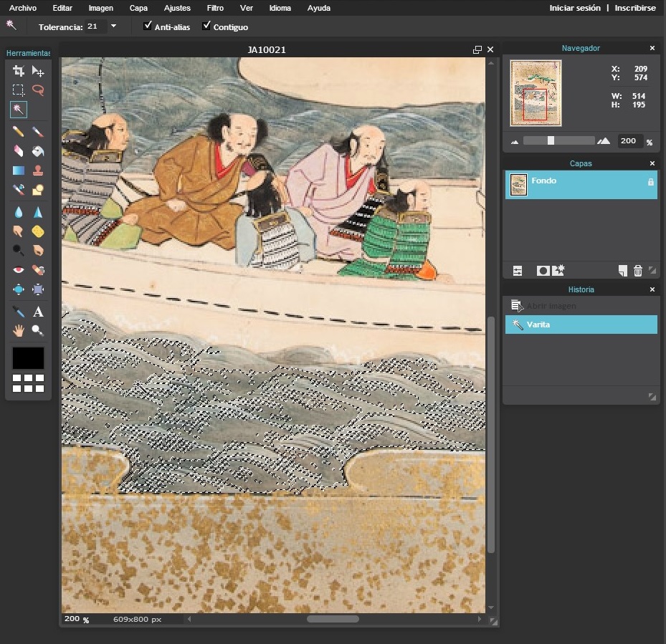Viewport: 666px width, 644px height.
Task: Select Abrir imagen history step
Action: pyautogui.click(x=581, y=306)
